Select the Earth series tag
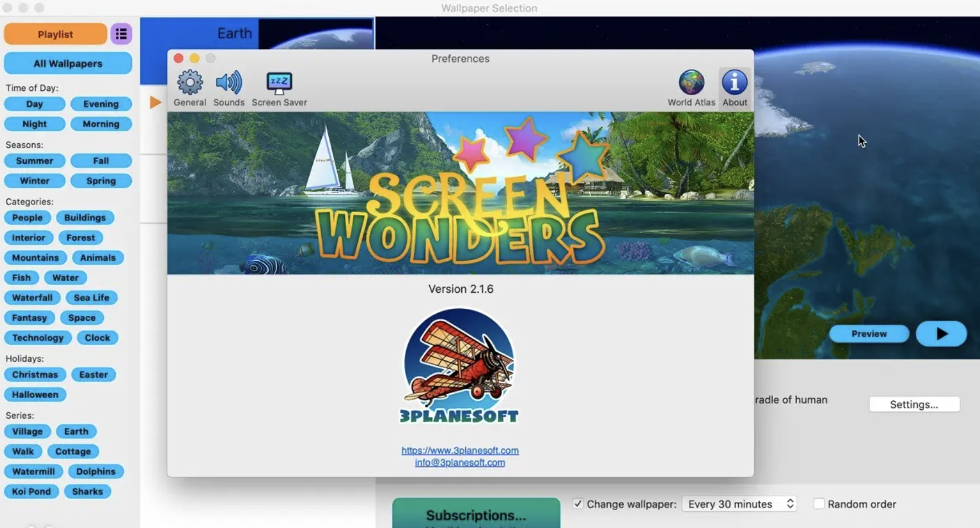 (77, 432)
